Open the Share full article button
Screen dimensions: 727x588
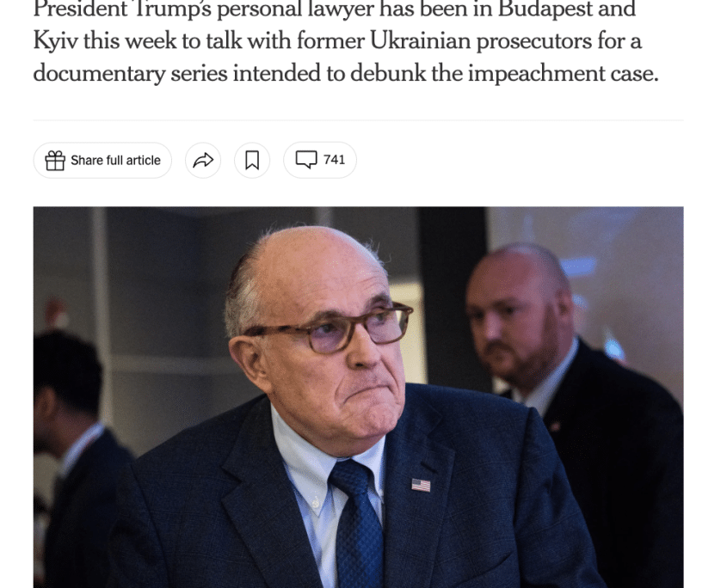[x=102, y=160]
